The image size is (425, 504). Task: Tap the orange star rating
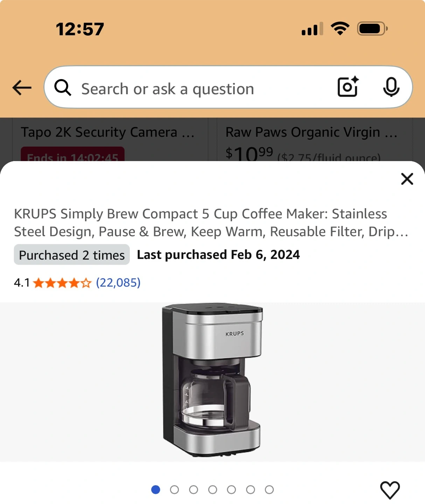(62, 283)
